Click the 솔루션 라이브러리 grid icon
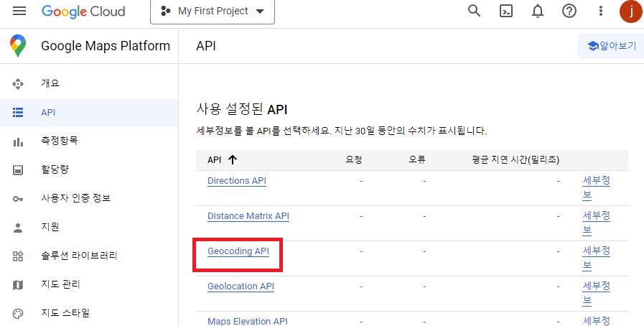644x326 pixels. tap(18, 256)
